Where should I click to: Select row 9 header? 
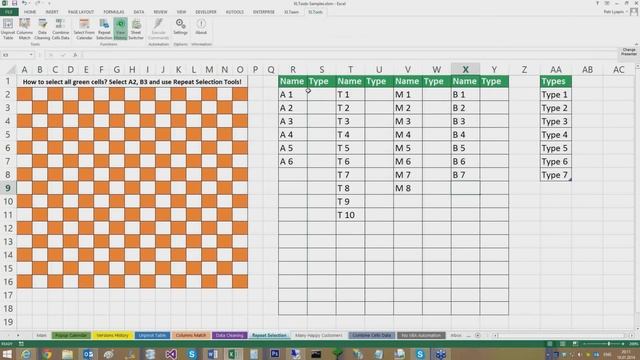[8, 188]
